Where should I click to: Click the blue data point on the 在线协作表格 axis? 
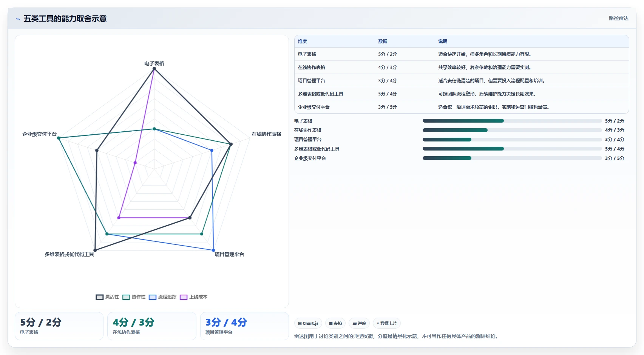pyautogui.click(x=212, y=151)
